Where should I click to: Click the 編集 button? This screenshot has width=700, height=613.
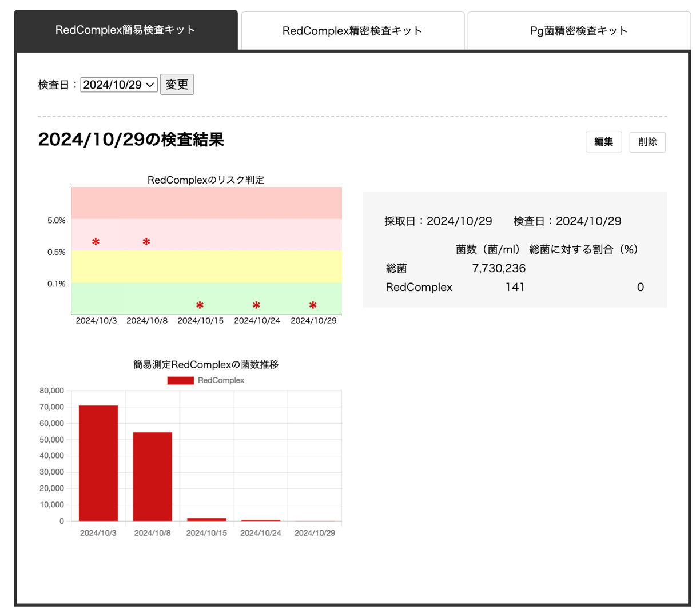point(603,142)
